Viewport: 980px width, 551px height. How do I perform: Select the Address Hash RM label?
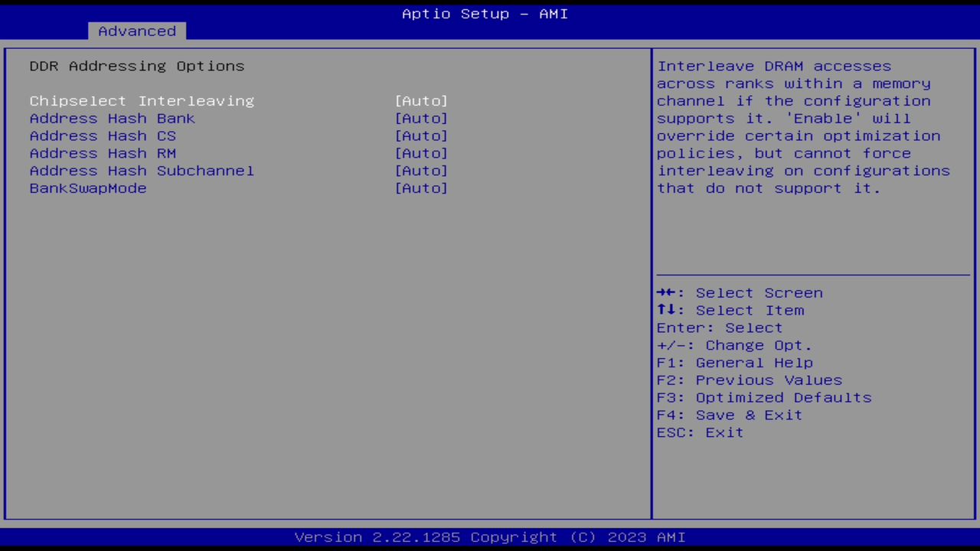(103, 154)
